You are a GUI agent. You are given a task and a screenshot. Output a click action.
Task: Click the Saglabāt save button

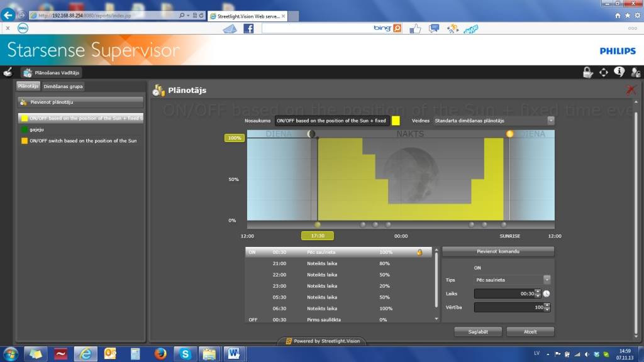point(478,332)
